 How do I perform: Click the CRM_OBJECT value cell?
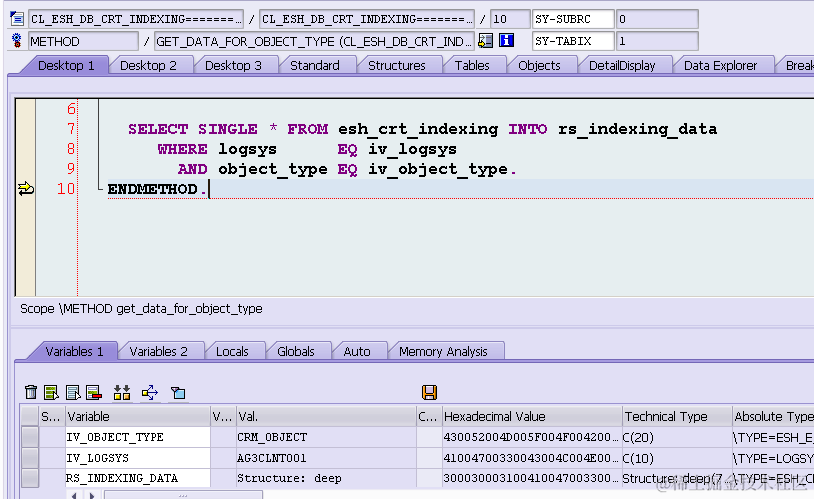click(x=325, y=437)
